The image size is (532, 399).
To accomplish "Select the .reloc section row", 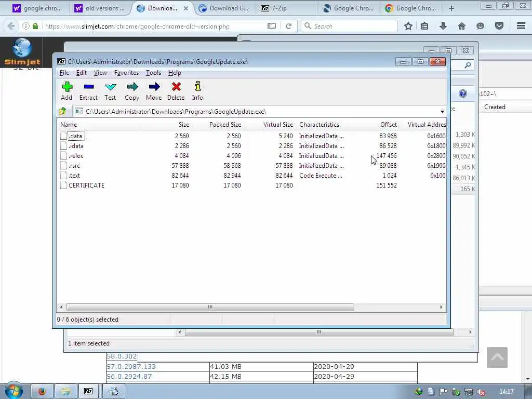I will (251, 155).
